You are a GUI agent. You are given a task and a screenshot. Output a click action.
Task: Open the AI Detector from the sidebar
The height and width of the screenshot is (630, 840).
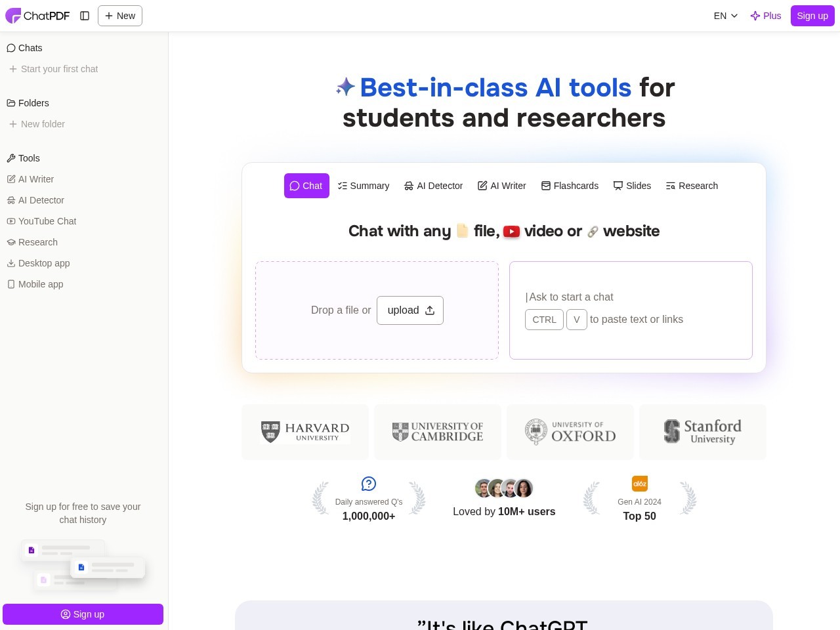[x=41, y=200]
